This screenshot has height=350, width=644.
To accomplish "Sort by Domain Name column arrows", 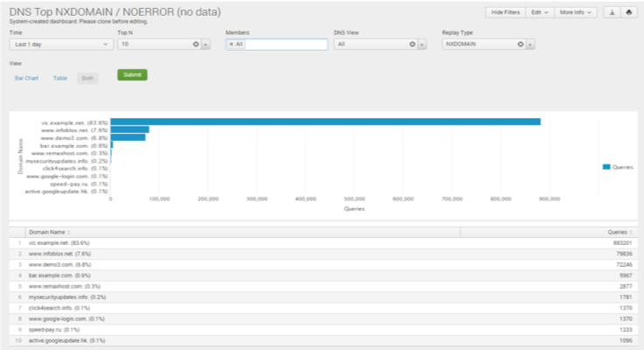I will [69, 232].
